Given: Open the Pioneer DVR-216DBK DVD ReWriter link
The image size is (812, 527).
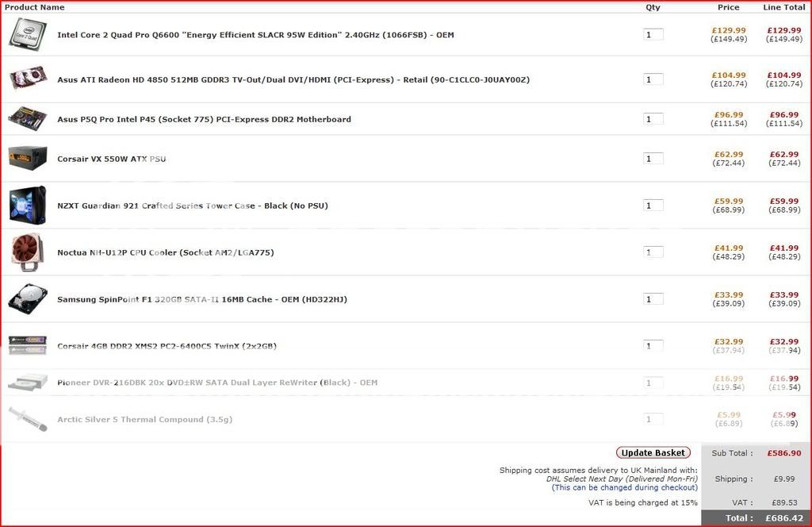Looking at the screenshot, I should point(217,383).
